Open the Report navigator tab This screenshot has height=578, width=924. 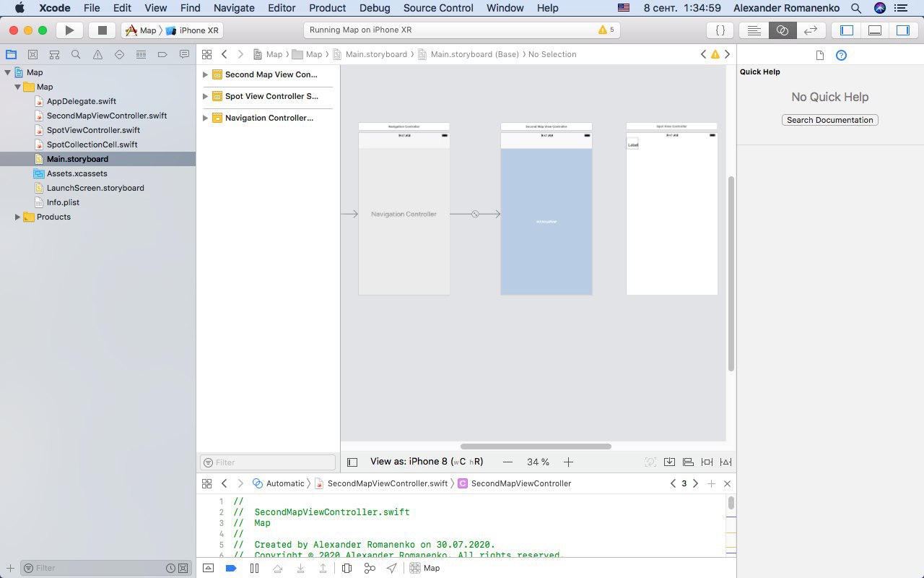tap(184, 54)
